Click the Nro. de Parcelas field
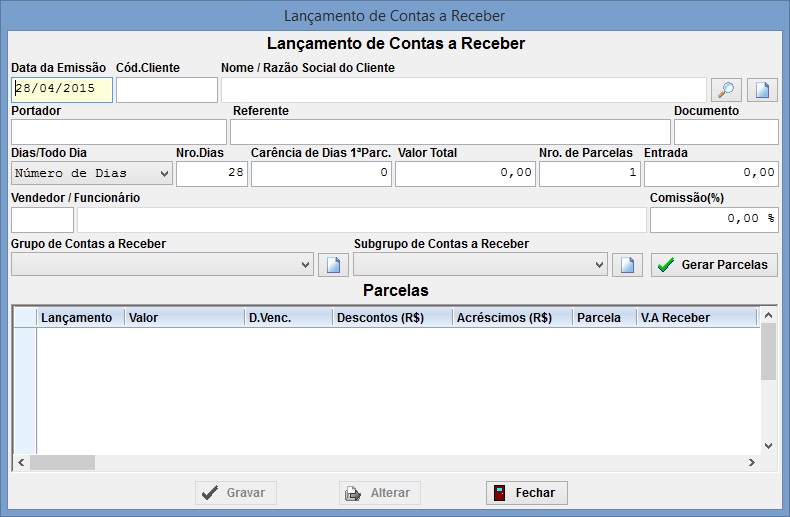Viewport: 790px width, 517px height. pyautogui.click(x=590, y=174)
